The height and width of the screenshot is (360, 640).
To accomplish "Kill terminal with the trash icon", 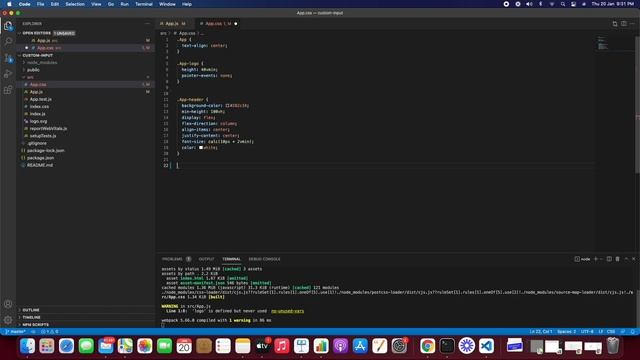I will (618, 259).
